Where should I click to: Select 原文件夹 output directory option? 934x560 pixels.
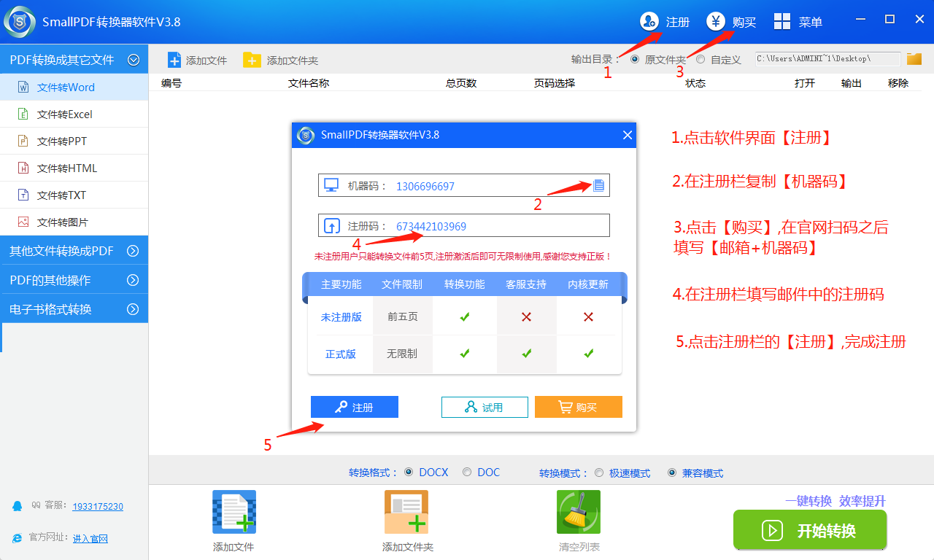635,59
